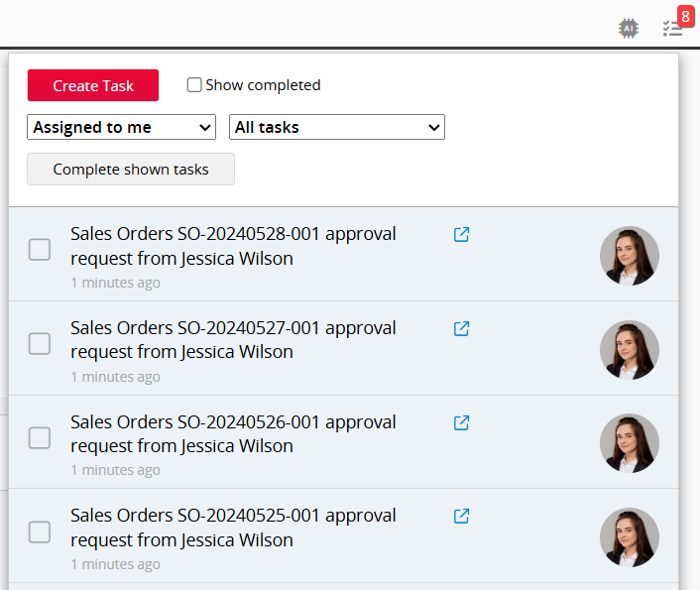The height and width of the screenshot is (590, 700).
Task: Mark SO-20240527-001 approval task complete
Action: (x=40, y=344)
